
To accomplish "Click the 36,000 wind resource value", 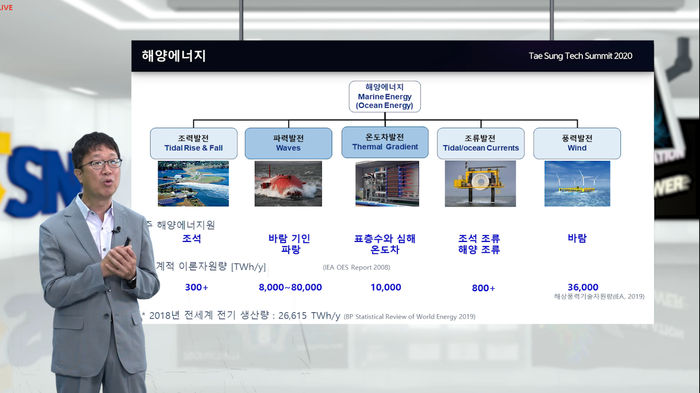I will pyautogui.click(x=583, y=287).
